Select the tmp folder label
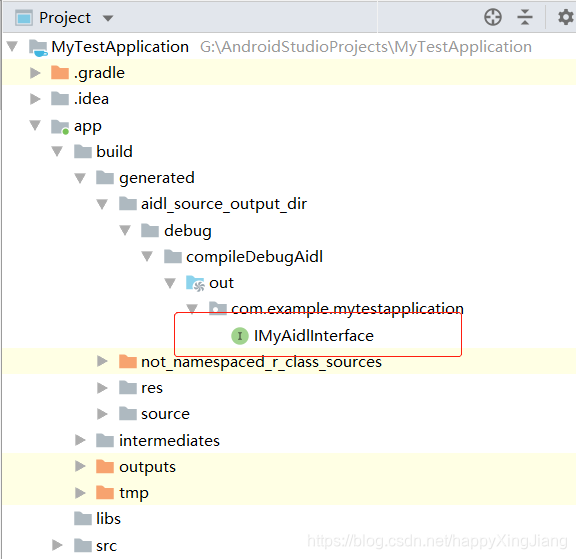Viewport: 576px width, 559px height. pyautogui.click(x=134, y=493)
